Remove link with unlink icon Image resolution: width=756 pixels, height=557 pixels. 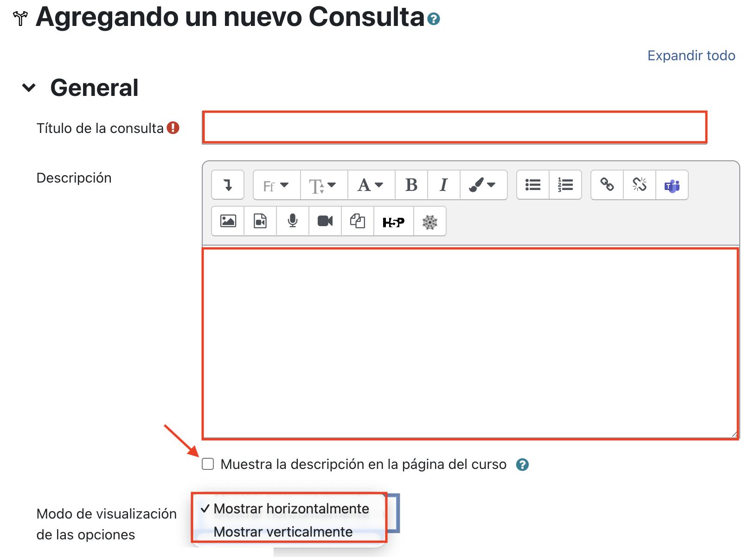tap(640, 185)
